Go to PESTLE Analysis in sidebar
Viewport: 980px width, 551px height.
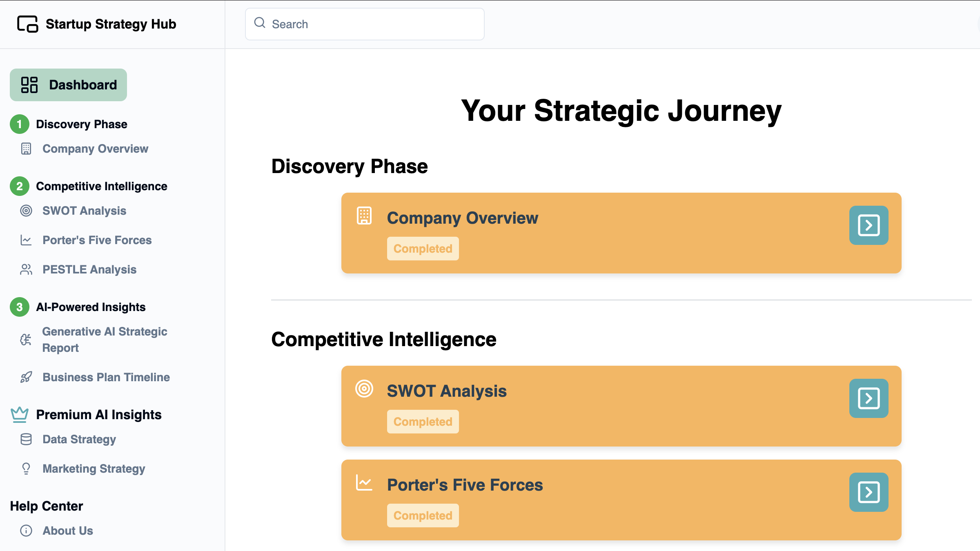(89, 269)
